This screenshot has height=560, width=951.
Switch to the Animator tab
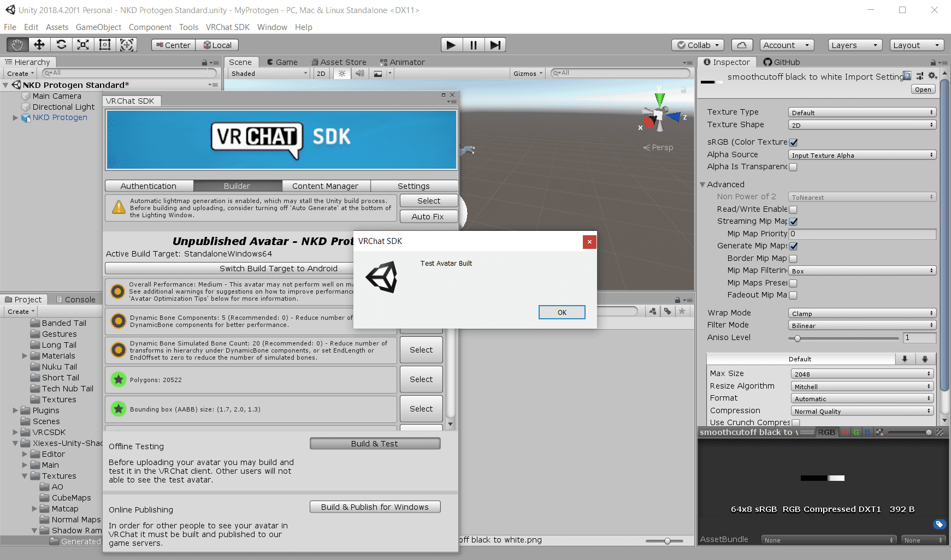402,62
